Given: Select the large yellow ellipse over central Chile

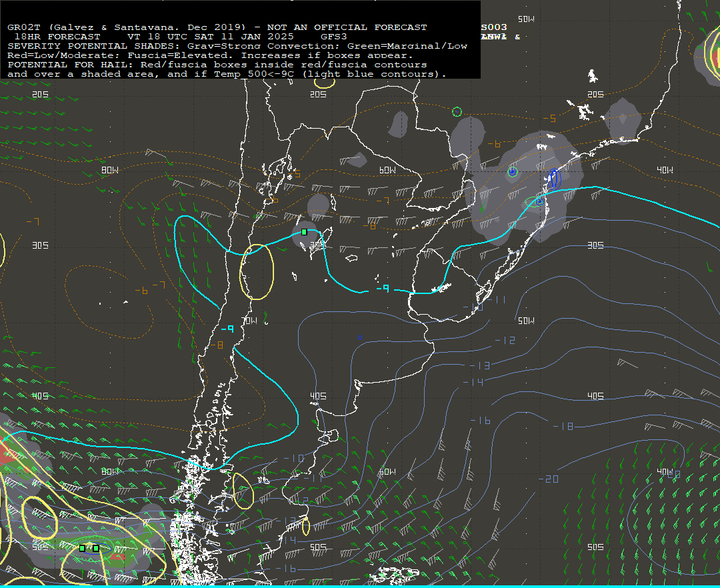Looking at the screenshot, I should pyautogui.click(x=257, y=272).
